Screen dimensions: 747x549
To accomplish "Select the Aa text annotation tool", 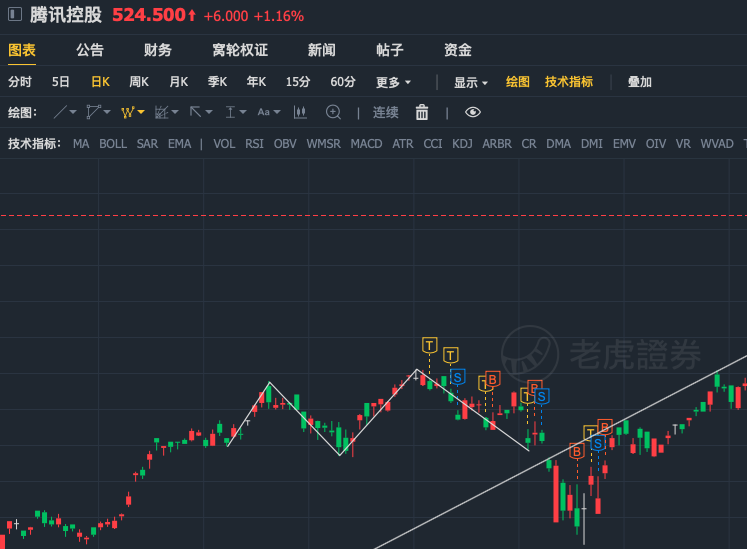I will click(x=263, y=112).
